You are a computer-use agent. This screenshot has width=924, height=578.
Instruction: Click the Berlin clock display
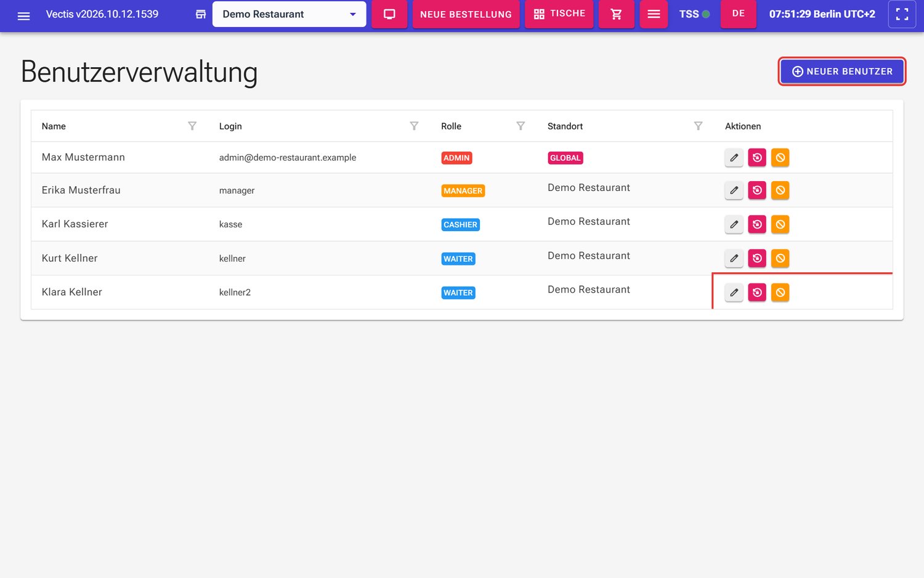point(822,14)
